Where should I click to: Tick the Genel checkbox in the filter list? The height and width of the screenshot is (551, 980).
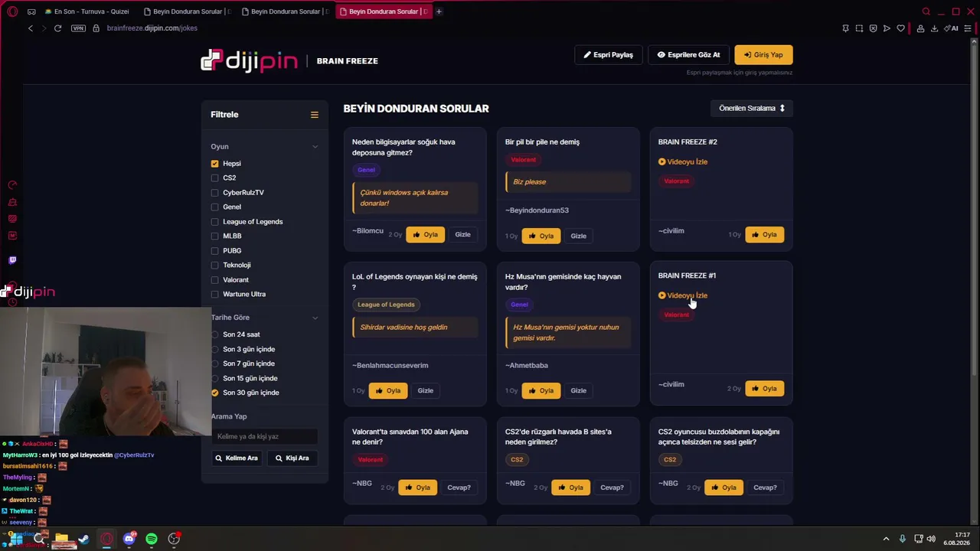[214, 207]
